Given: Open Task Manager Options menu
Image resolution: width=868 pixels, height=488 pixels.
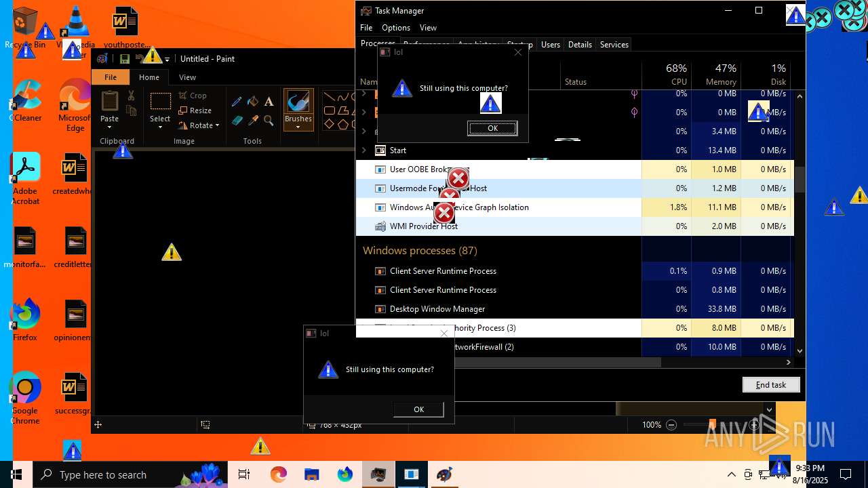Looking at the screenshot, I should click(396, 28).
